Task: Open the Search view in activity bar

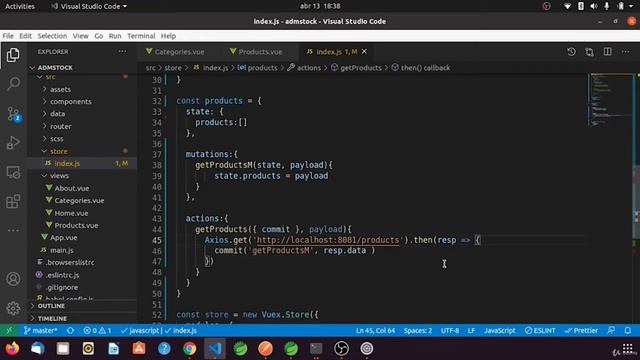Action: click(13, 84)
